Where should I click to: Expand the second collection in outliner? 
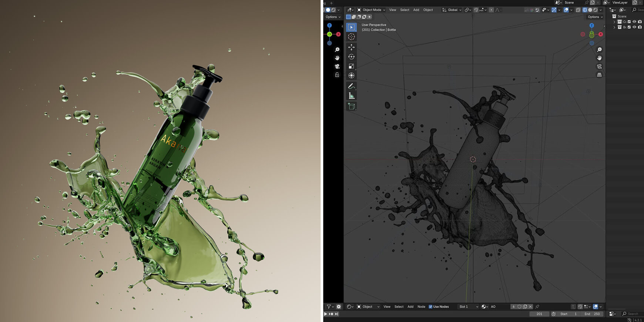point(614,27)
